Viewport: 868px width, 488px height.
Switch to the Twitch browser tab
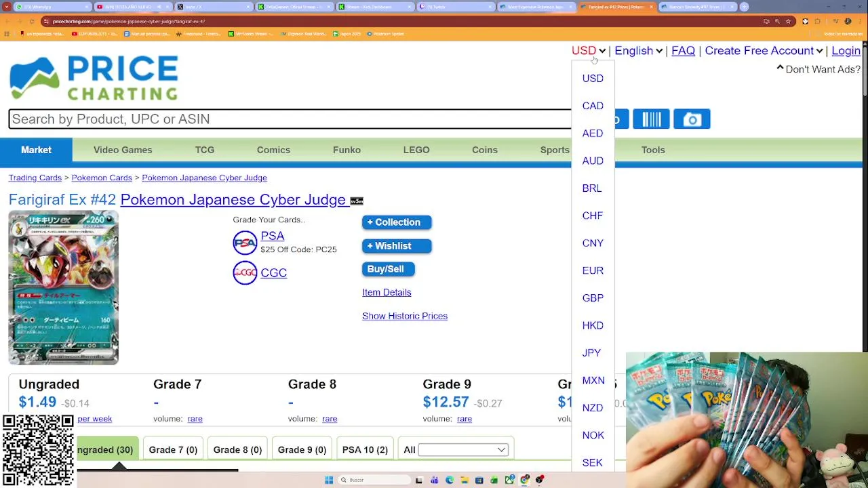[x=454, y=7]
